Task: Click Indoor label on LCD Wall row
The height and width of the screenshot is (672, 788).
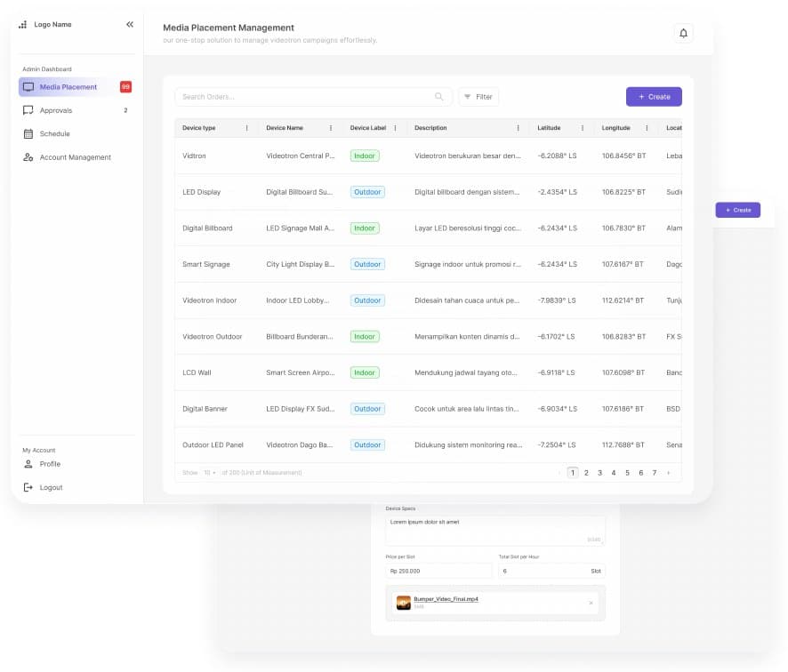Action: 365,372
